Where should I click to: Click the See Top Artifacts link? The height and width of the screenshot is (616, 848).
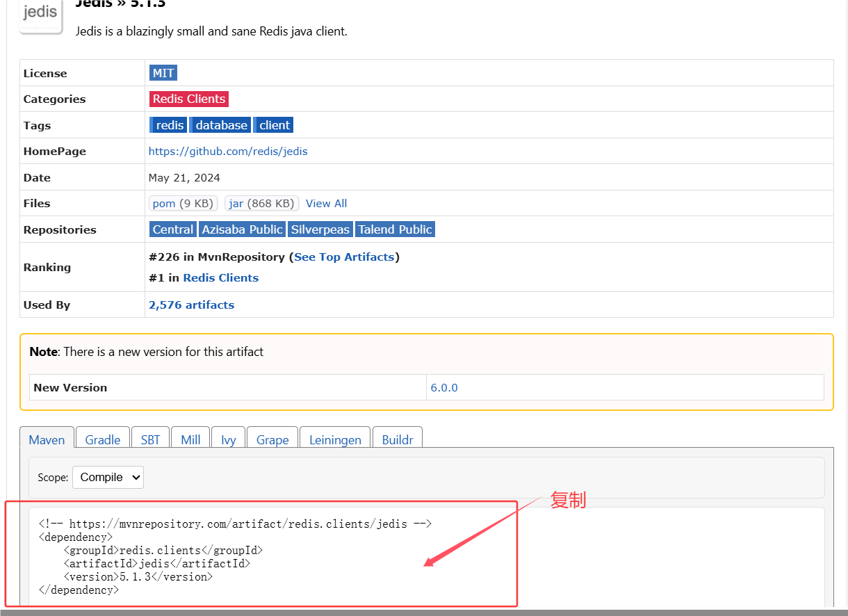[x=344, y=257]
